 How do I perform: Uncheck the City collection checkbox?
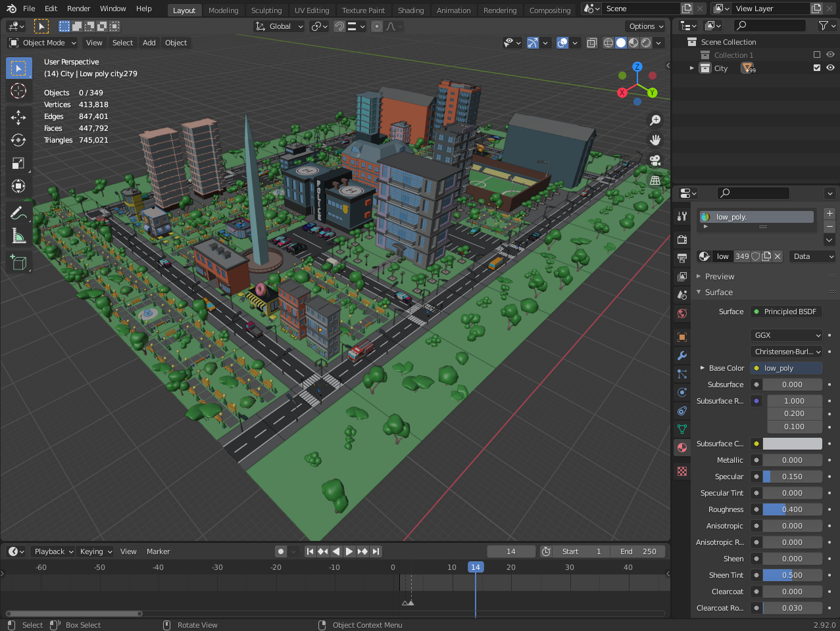click(x=817, y=68)
